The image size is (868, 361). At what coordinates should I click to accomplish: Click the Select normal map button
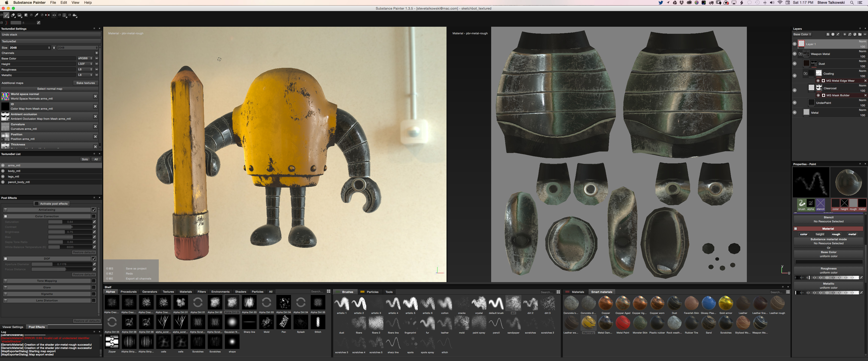[49, 89]
